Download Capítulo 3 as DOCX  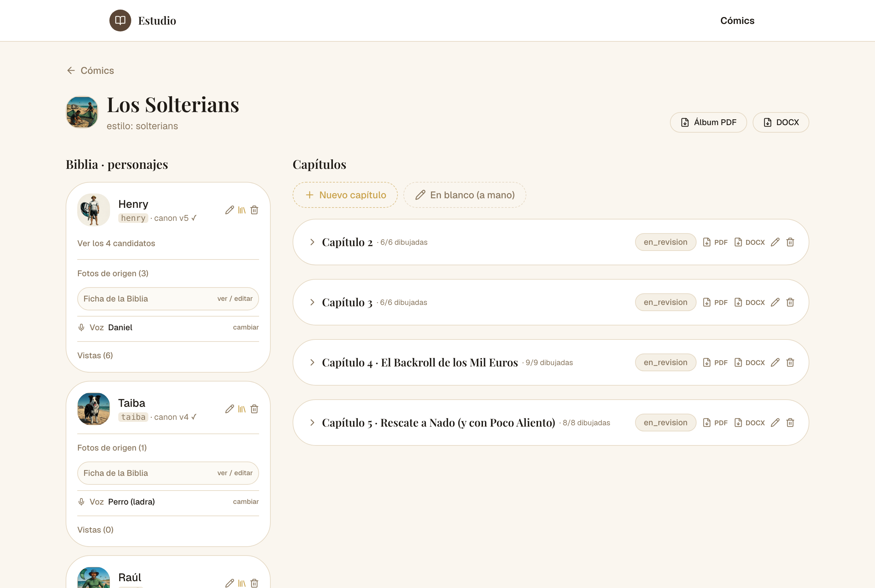pos(750,302)
